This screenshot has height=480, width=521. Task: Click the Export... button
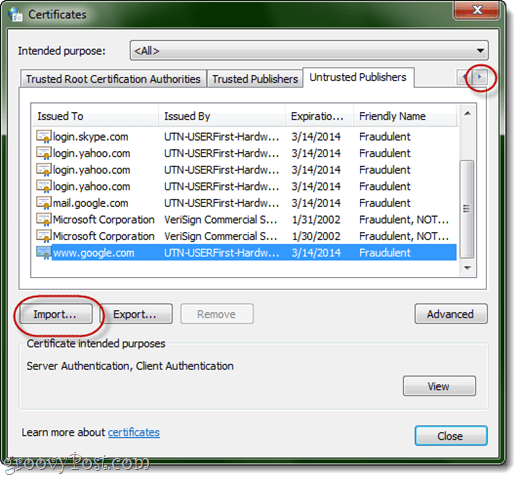136,314
